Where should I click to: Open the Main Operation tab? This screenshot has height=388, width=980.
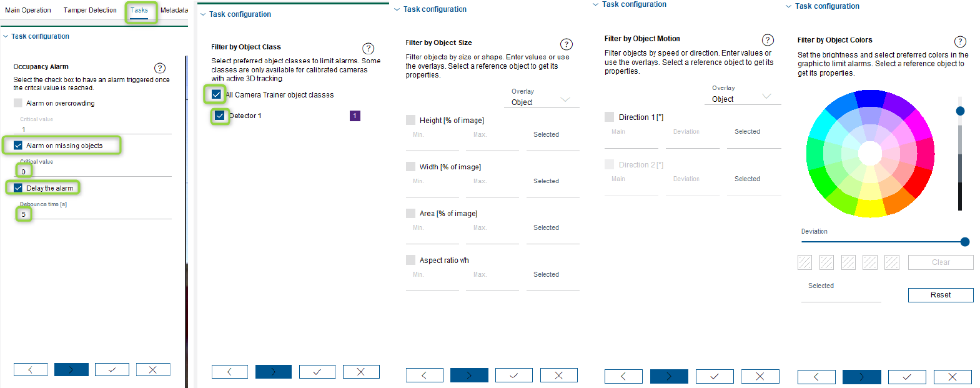(28, 10)
